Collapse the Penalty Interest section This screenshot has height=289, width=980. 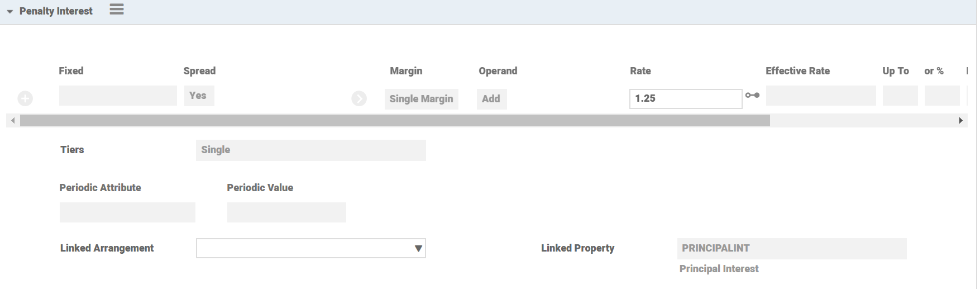[x=9, y=12]
